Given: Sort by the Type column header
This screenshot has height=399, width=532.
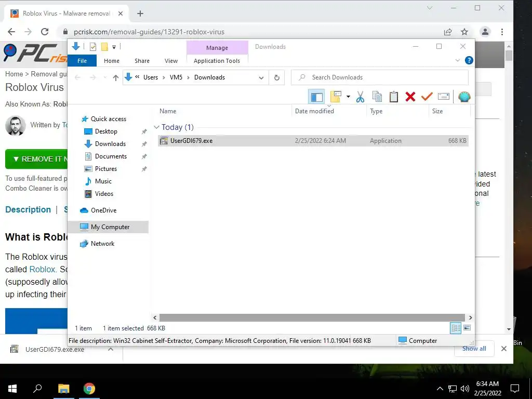Looking at the screenshot, I should click(376, 111).
